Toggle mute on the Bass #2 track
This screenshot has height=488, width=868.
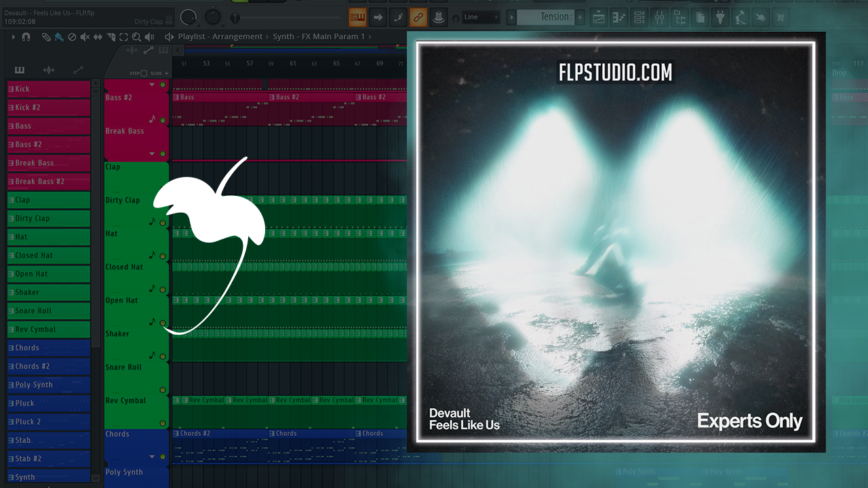(163, 85)
